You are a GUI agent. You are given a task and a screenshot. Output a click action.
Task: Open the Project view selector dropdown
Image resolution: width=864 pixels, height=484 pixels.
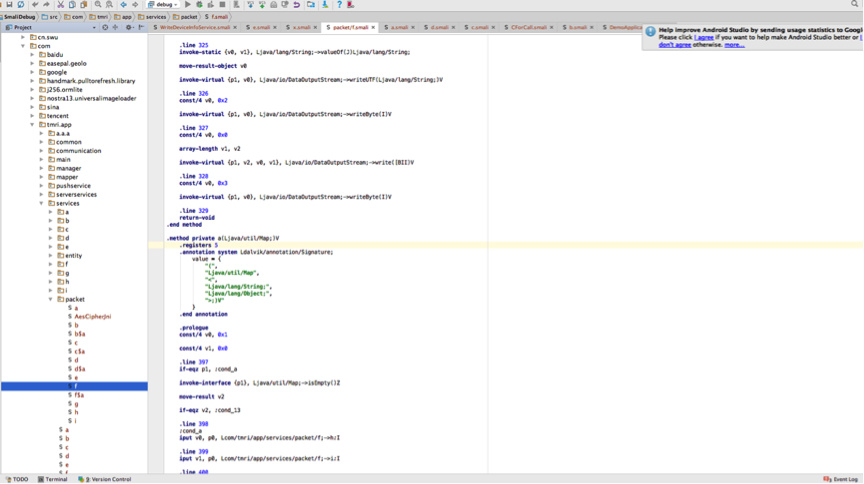coord(94,27)
